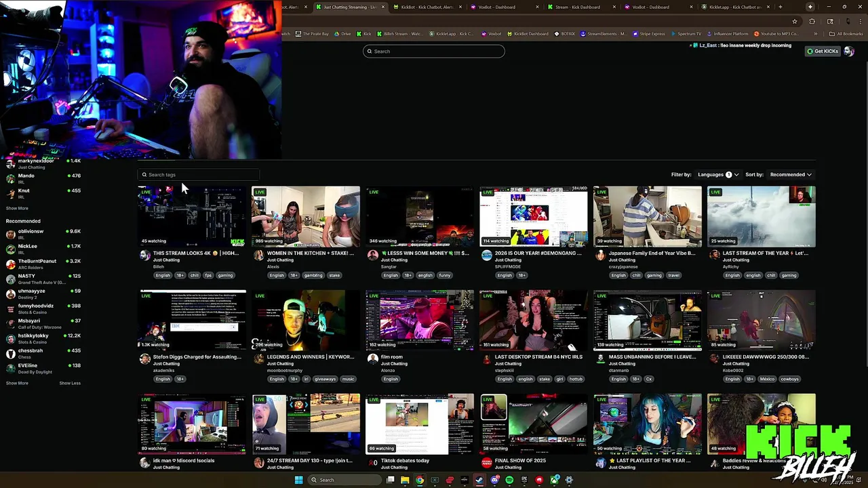Open SPLIFFMODE channel avatar icon
The height and width of the screenshot is (488, 868).
click(x=486, y=255)
